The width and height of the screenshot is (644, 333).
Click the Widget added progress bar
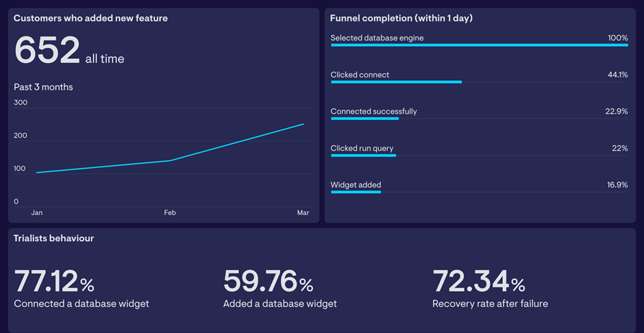coord(356,192)
